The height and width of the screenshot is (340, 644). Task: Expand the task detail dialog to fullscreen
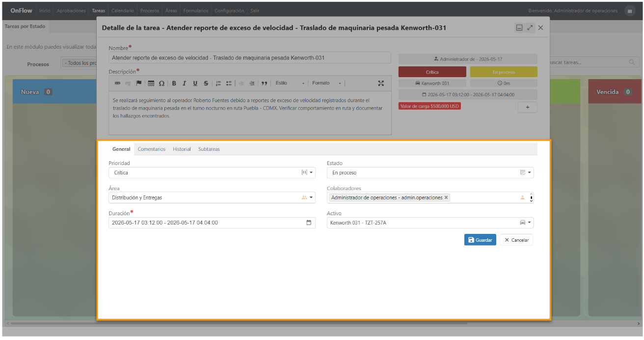(x=530, y=28)
